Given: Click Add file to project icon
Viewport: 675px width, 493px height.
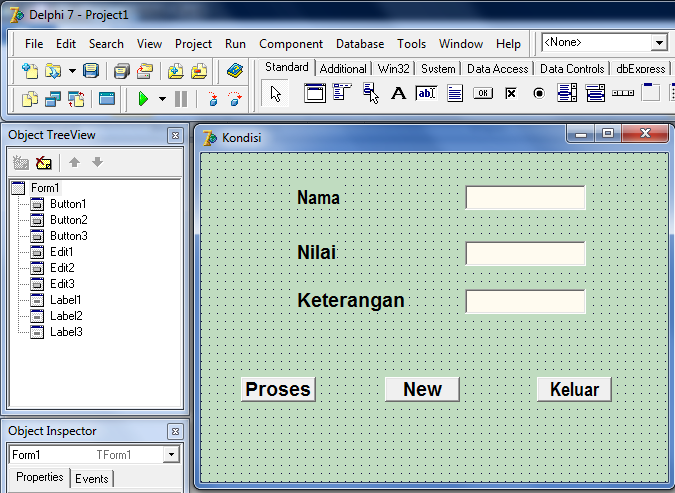Looking at the screenshot, I should coord(176,71).
